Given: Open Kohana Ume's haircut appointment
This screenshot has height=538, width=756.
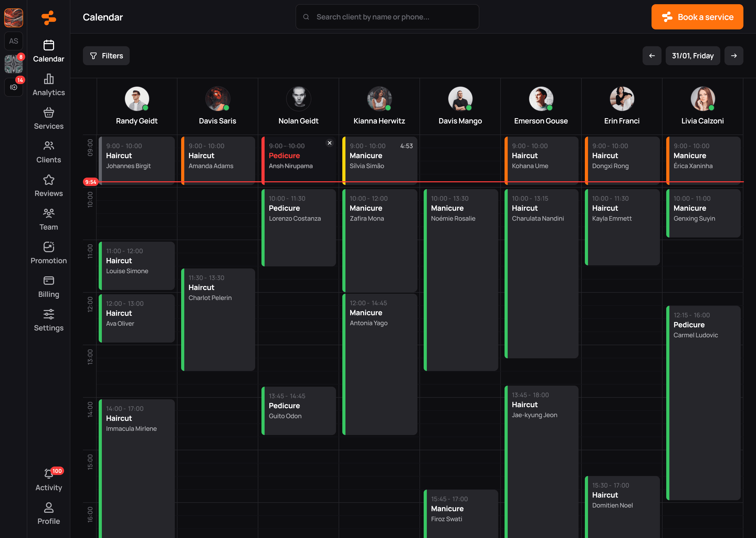Looking at the screenshot, I should (542, 160).
